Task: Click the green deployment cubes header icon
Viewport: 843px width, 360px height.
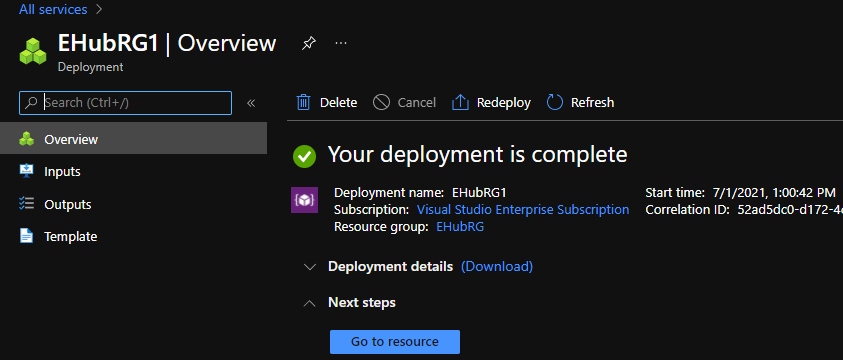Action: click(x=33, y=51)
